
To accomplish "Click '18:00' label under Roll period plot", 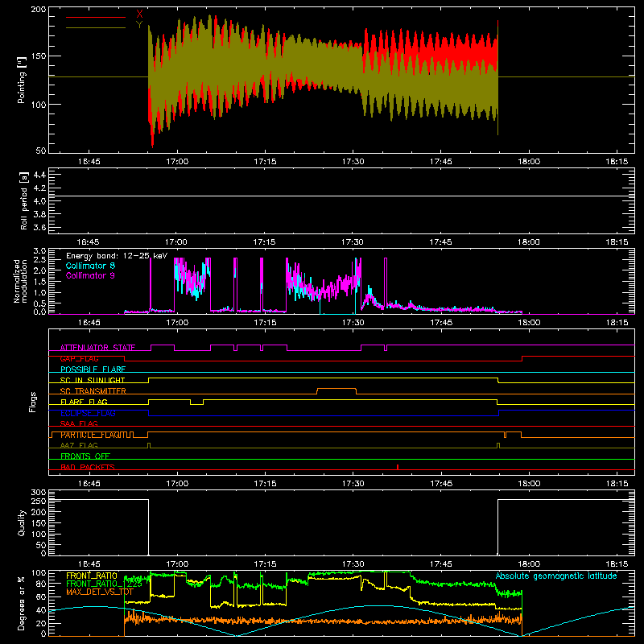I will click(528, 242).
